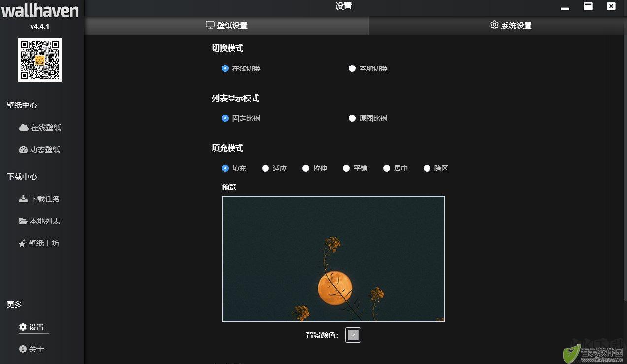Click the gear icon beside 设置 in sidebar
The image size is (627, 364).
(x=23, y=327)
